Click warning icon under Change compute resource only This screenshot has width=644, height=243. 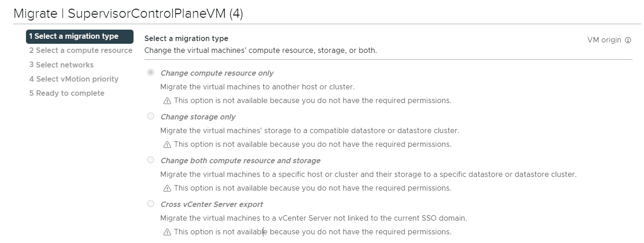(x=167, y=101)
